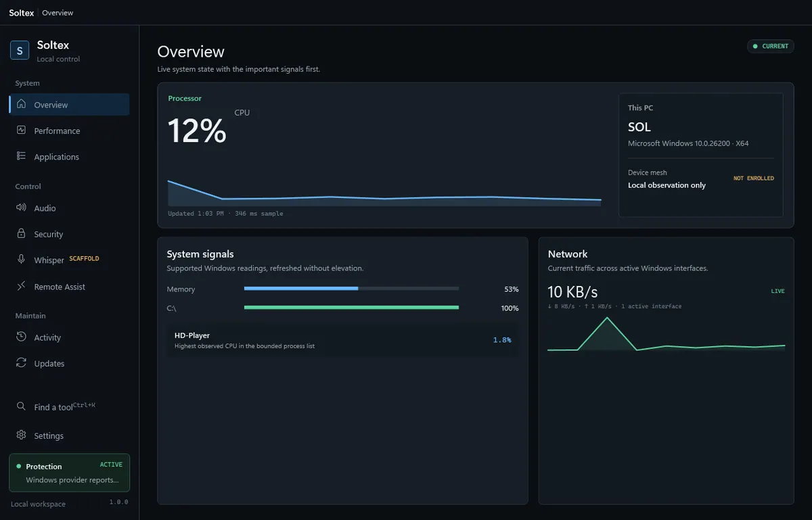812x520 pixels.
Task: Click the Soltex S logo badge
Action: point(20,50)
